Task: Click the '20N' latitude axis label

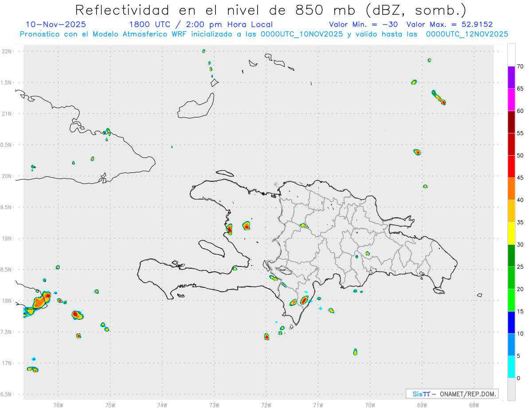Action: coord(6,176)
